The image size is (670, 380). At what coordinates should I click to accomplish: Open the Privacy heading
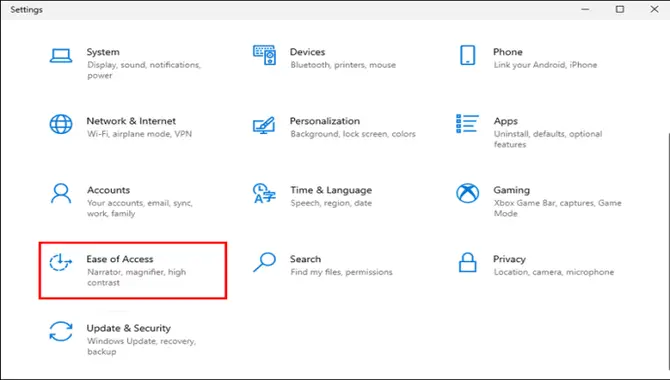[x=509, y=259]
